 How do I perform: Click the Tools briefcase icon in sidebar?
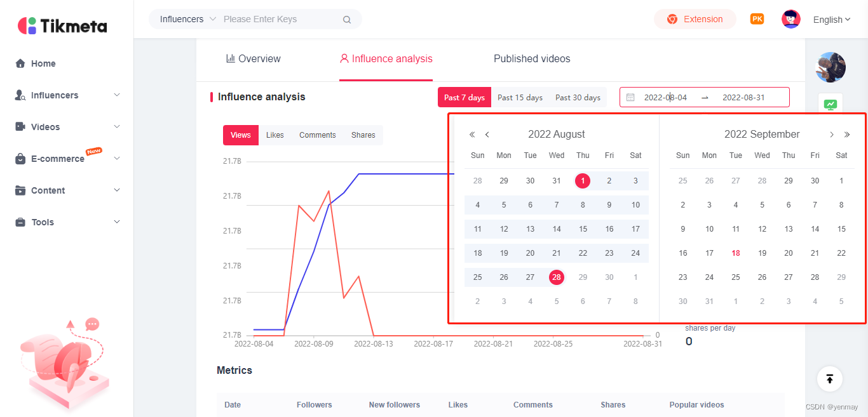20,222
